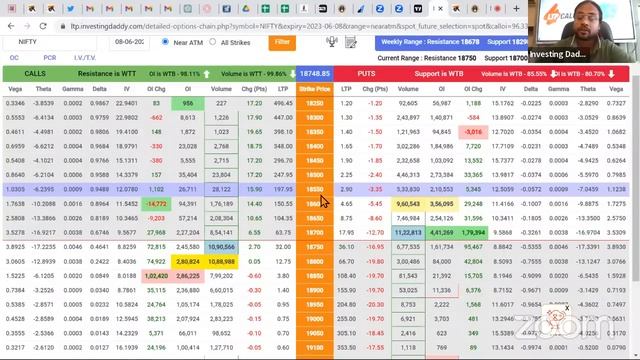
Task: Click calls OI value 2,86,225
Action: (x=188, y=276)
